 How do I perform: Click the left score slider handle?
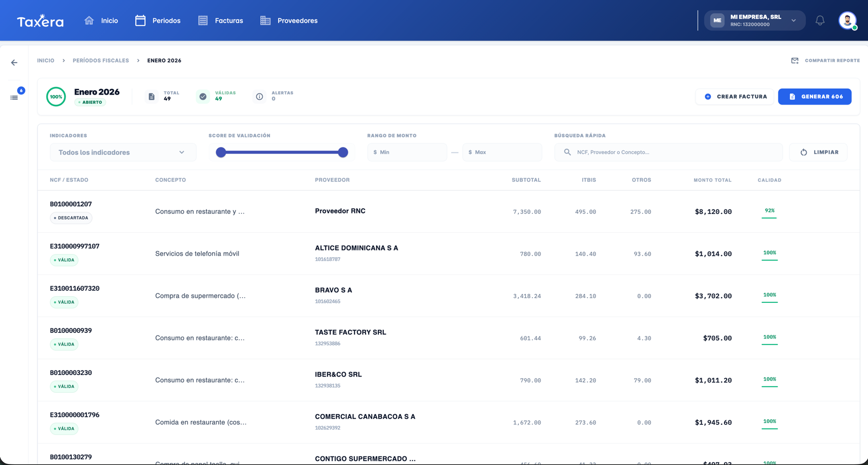point(221,152)
